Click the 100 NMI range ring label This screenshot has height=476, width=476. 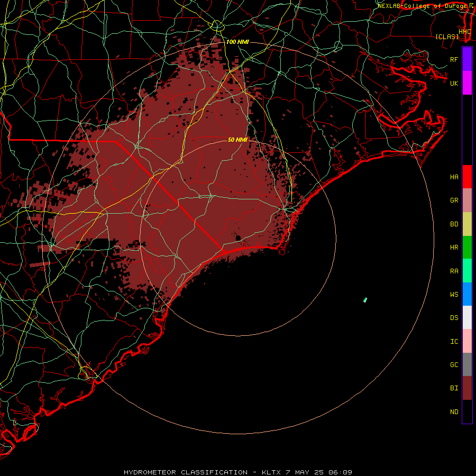tap(237, 42)
